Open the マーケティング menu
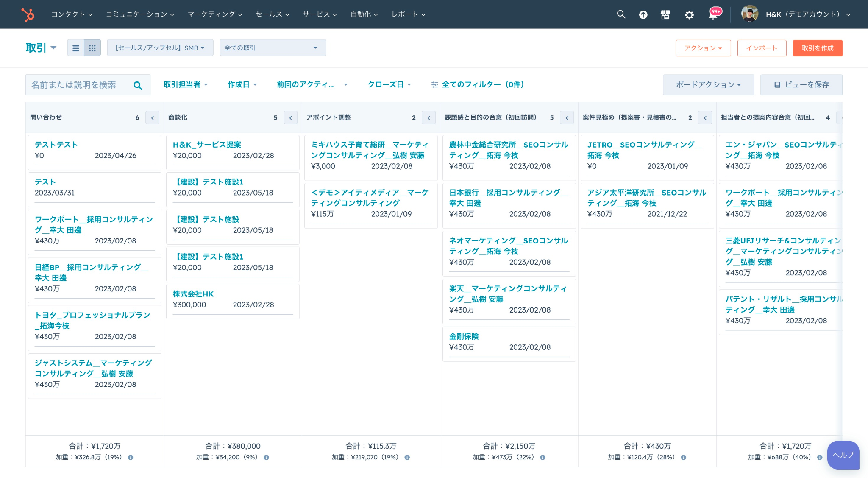868x478 pixels. (215, 14)
